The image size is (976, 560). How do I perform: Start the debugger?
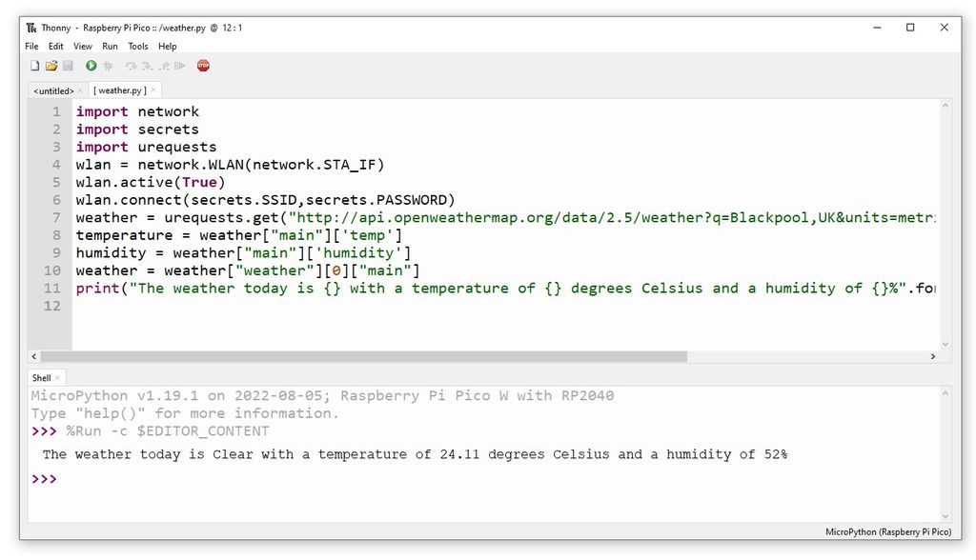[108, 65]
